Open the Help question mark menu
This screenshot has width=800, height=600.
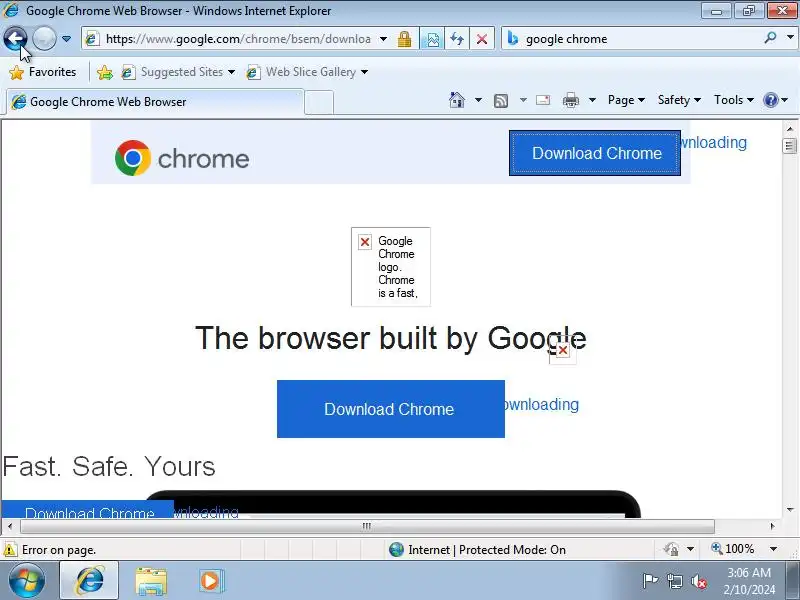[x=775, y=100]
